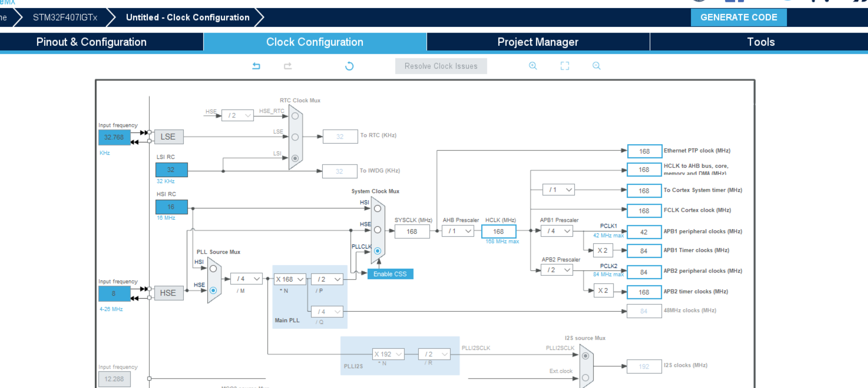Open the PLL /M divider dropdown
Screen dimensions: 868x388
pyautogui.click(x=246, y=279)
